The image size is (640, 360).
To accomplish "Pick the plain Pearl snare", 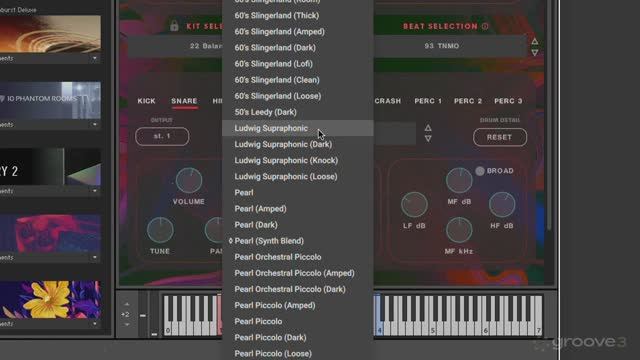I will tap(298, 193).
